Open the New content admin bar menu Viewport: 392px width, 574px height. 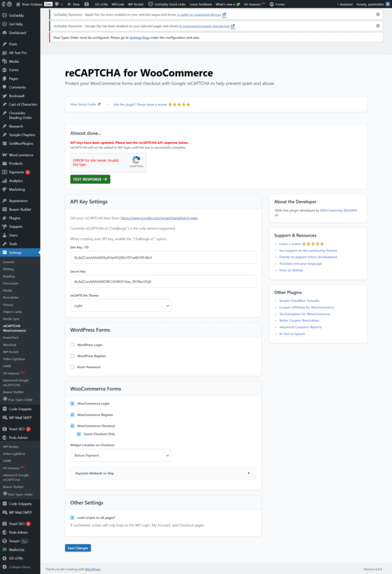(74, 4)
